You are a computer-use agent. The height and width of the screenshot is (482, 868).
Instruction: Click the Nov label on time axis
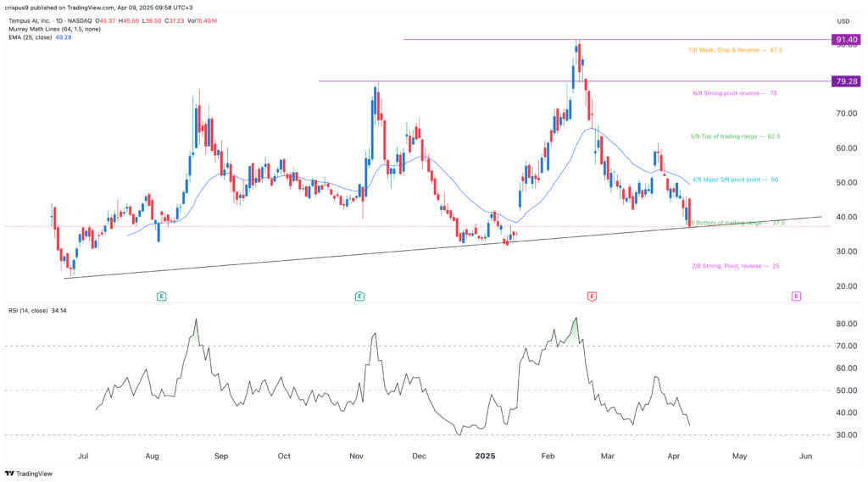[x=357, y=456]
